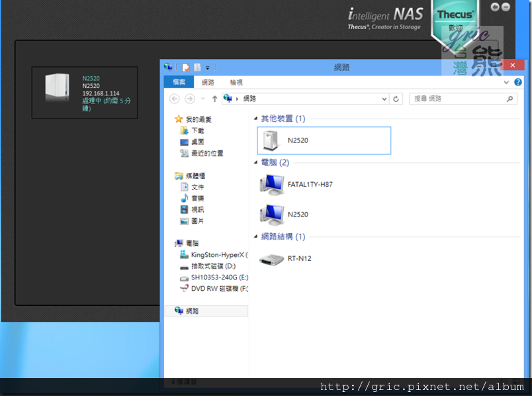Open Explorer help question mark

click(517, 82)
